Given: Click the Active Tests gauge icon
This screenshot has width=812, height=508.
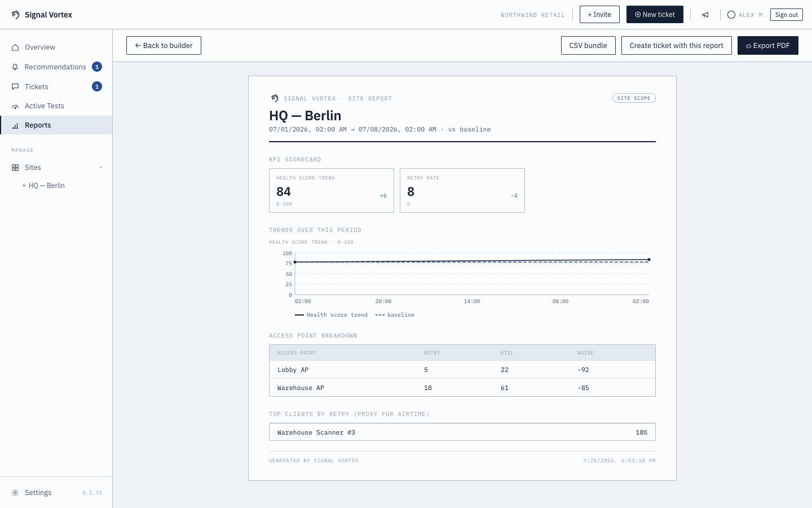Looking at the screenshot, I should click(15, 106).
